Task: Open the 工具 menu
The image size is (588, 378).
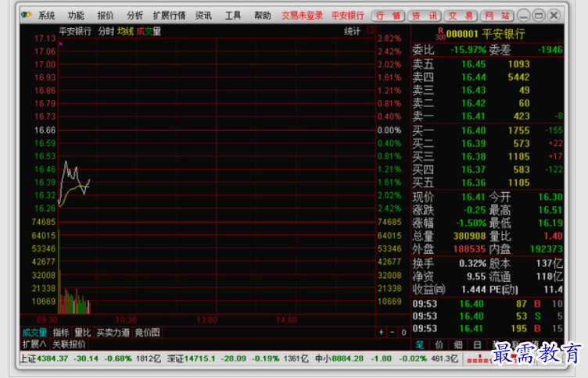Action: [233, 16]
